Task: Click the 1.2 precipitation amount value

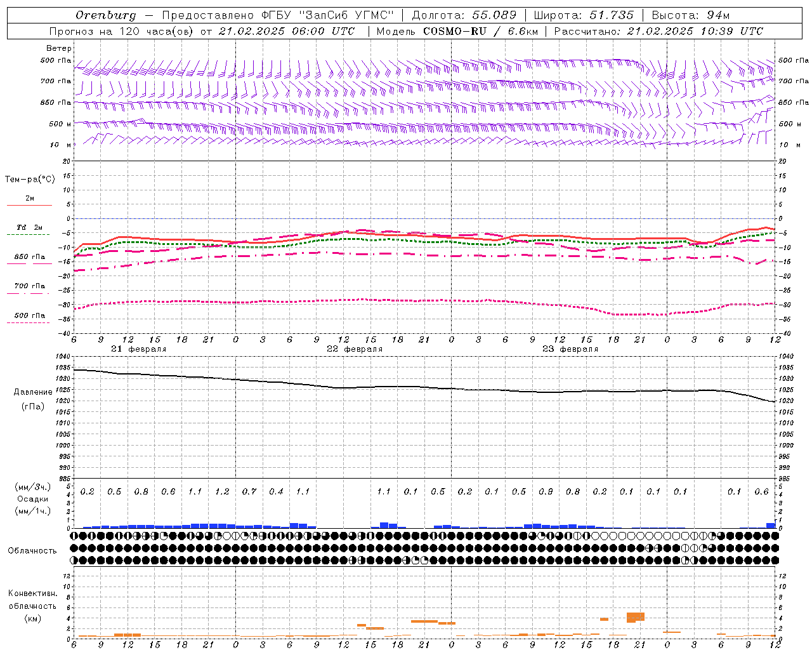Action: (222, 492)
